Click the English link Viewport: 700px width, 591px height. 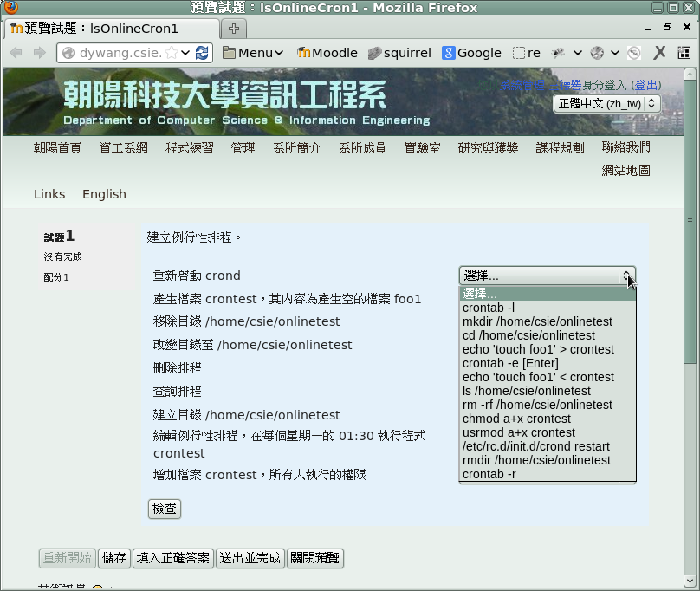tap(104, 194)
